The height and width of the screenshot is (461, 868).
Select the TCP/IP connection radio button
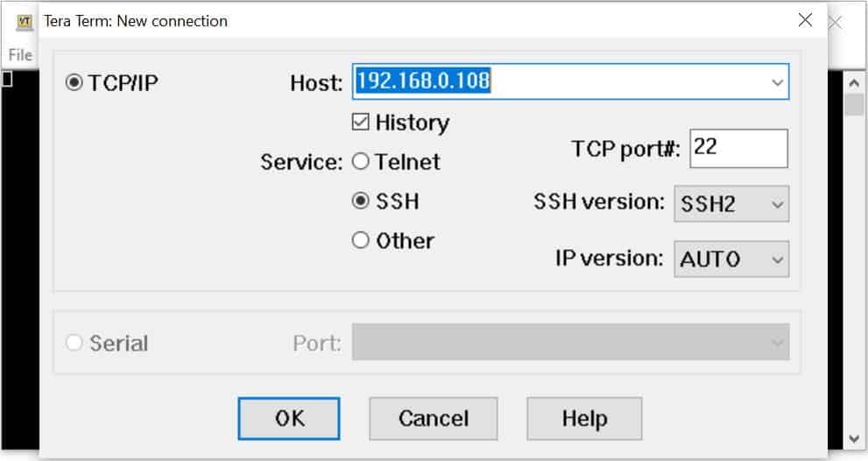74,82
